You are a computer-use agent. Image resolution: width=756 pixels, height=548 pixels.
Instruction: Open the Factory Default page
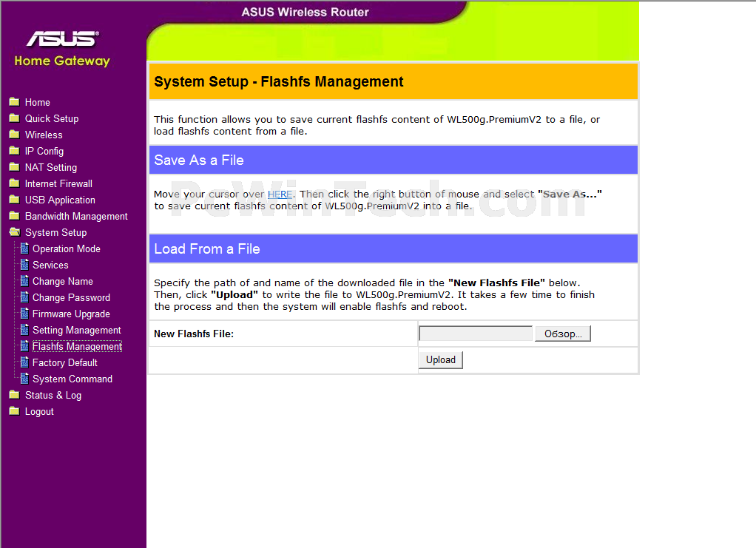coord(65,363)
